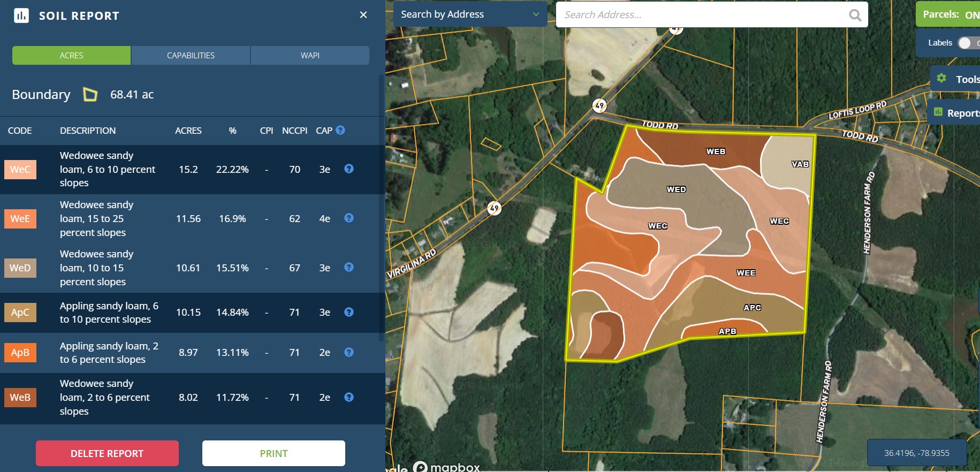Viewport: 980px width, 472px height.
Task: Click the Delete Report button
Action: coord(107,453)
